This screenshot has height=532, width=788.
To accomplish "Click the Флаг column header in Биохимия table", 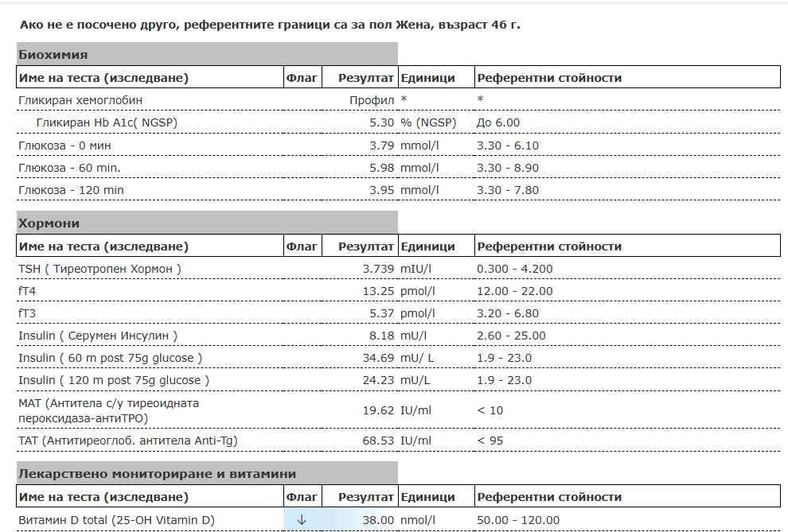I will pyautogui.click(x=302, y=78).
